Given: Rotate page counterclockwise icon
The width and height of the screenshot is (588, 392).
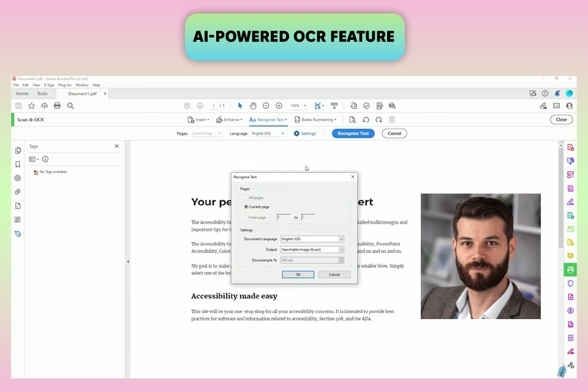Looking at the screenshot, I should (x=366, y=119).
